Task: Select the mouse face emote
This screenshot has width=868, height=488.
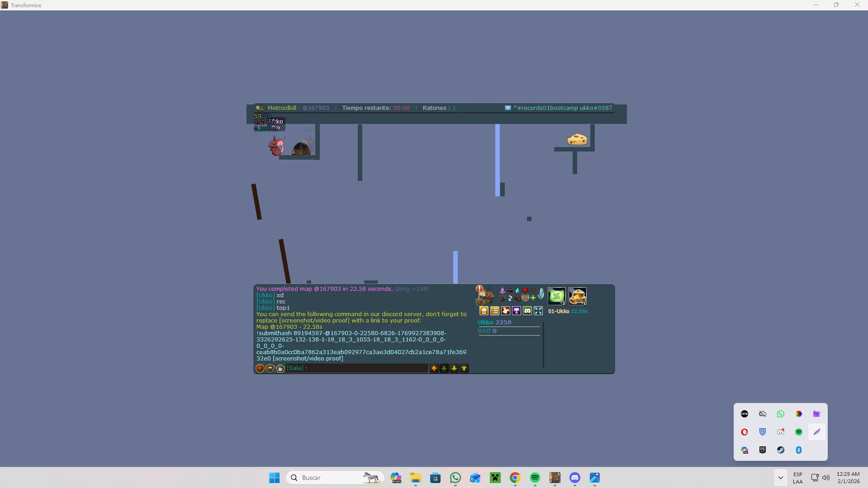Action: coord(525,298)
